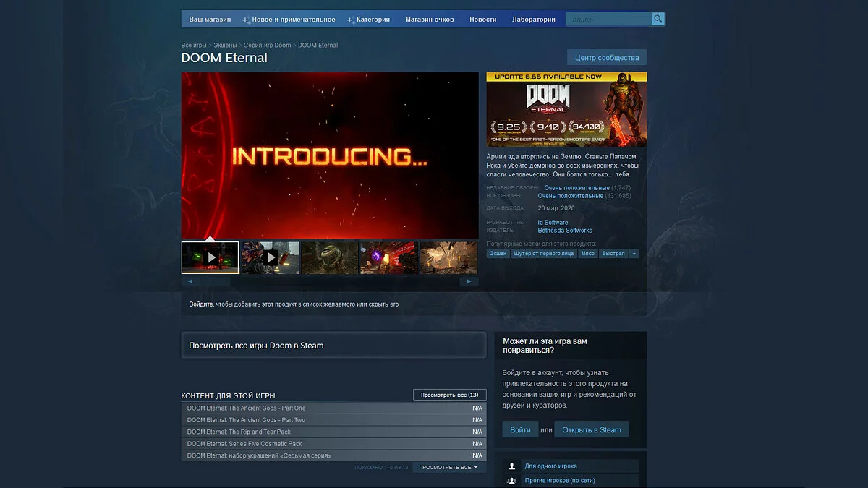Select the Быстрая tag

pos(613,254)
